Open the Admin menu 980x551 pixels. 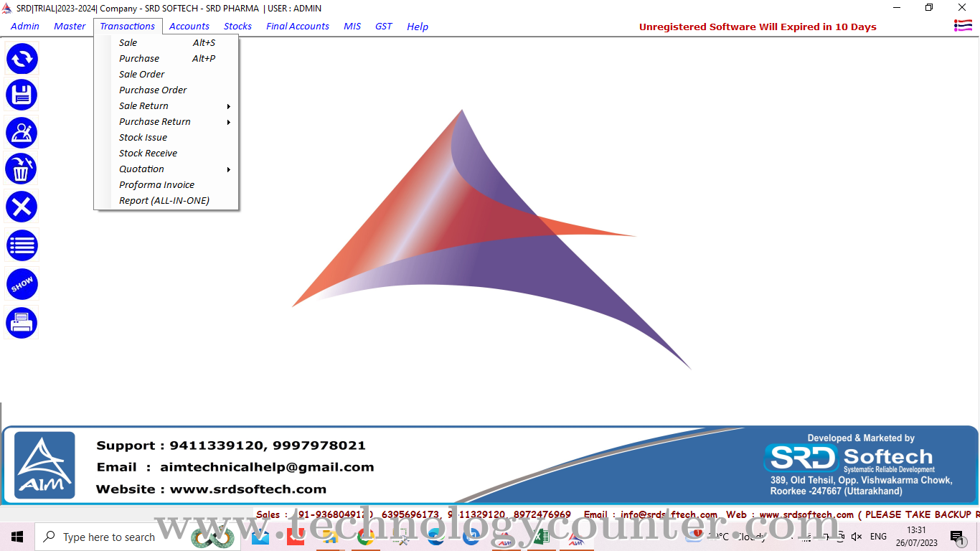25,27
